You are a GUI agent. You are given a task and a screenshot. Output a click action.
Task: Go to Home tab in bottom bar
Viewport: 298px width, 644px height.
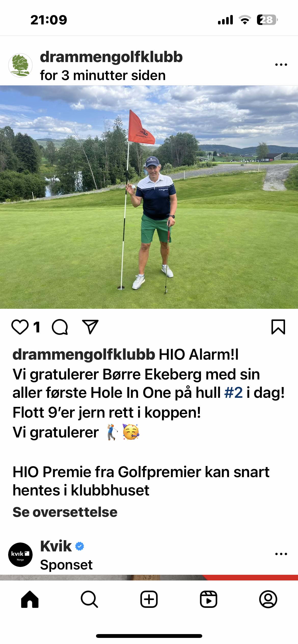[x=30, y=599]
